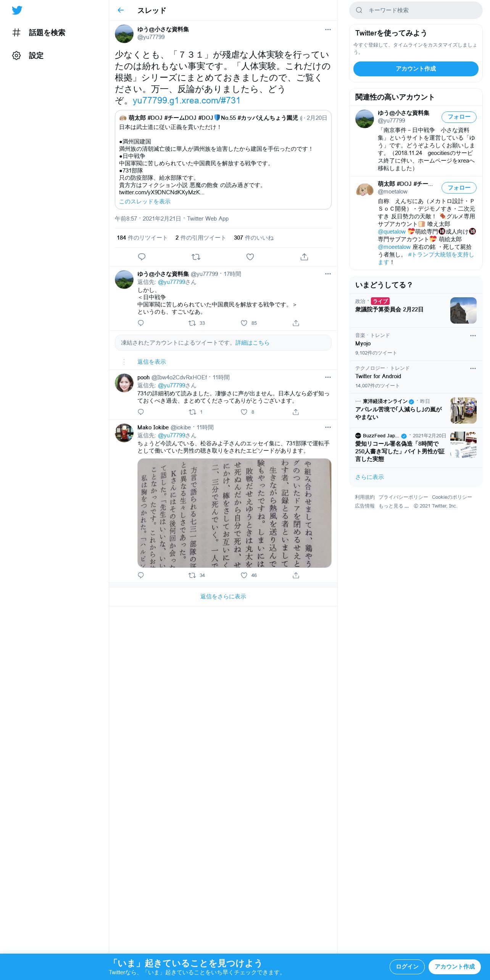Image resolution: width=490 pixels, height=980 pixels.
Task: Click search magnifier icon
Action: [x=359, y=10]
